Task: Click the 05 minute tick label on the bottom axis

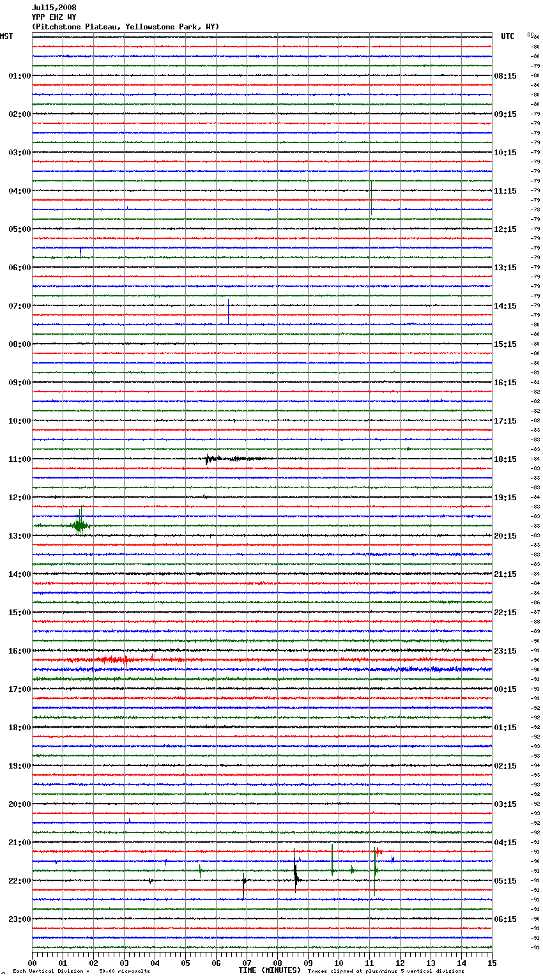Action: point(185,963)
